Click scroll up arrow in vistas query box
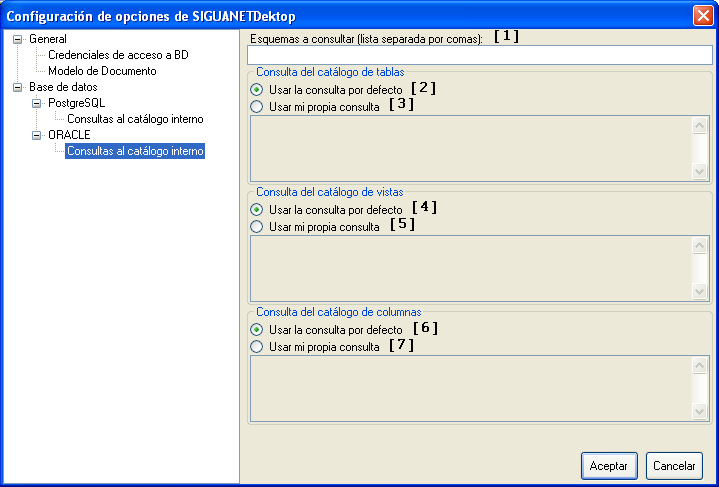 tap(699, 246)
